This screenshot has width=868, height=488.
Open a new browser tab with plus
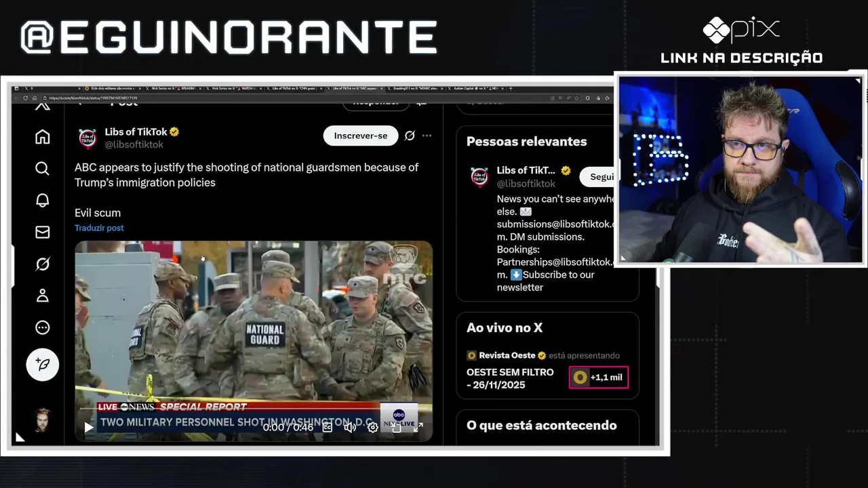pos(511,88)
